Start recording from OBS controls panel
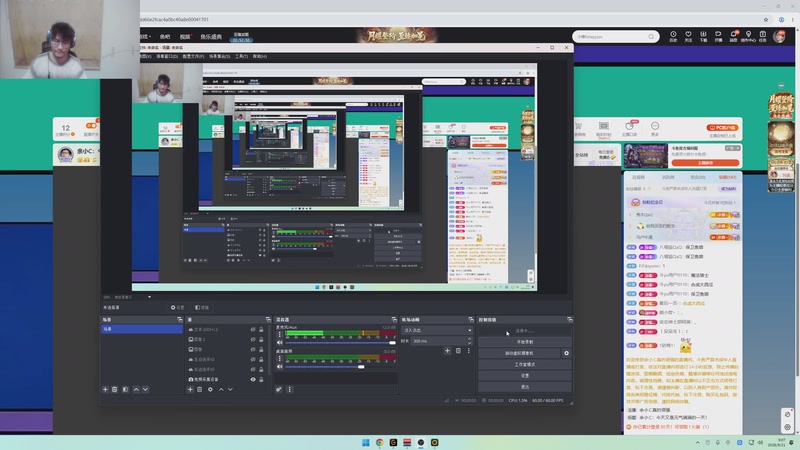This screenshot has width=800, height=450. point(524,342)
